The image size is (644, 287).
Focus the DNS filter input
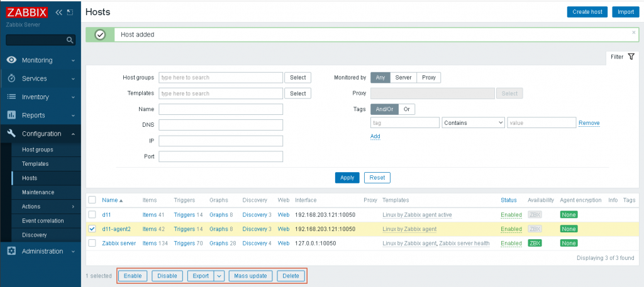[221, 125]
